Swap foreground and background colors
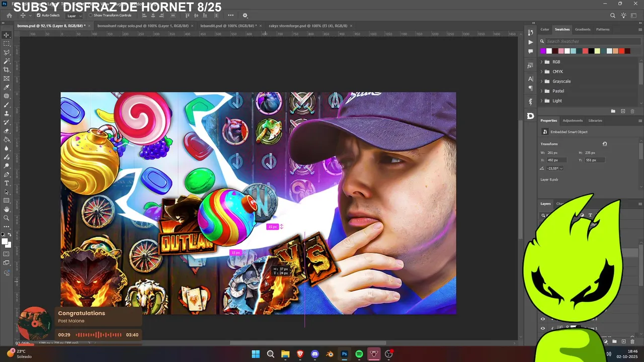The image size is (644, 362). click(10, 235)
